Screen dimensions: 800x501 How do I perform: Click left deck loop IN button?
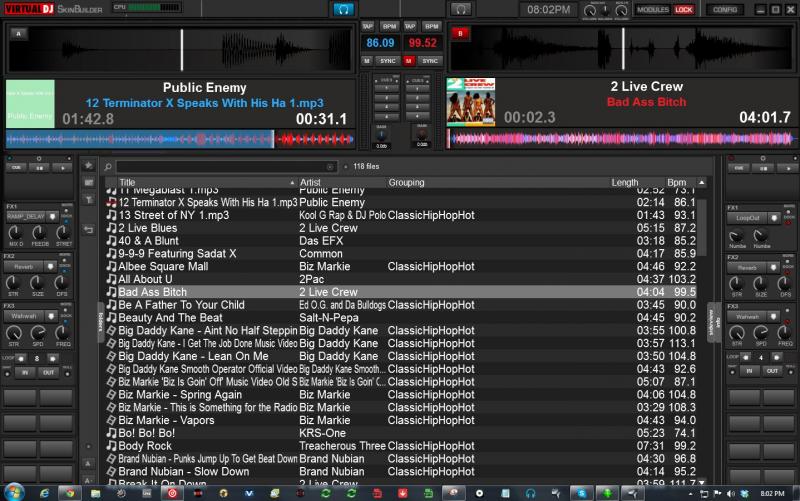[24, 373]
